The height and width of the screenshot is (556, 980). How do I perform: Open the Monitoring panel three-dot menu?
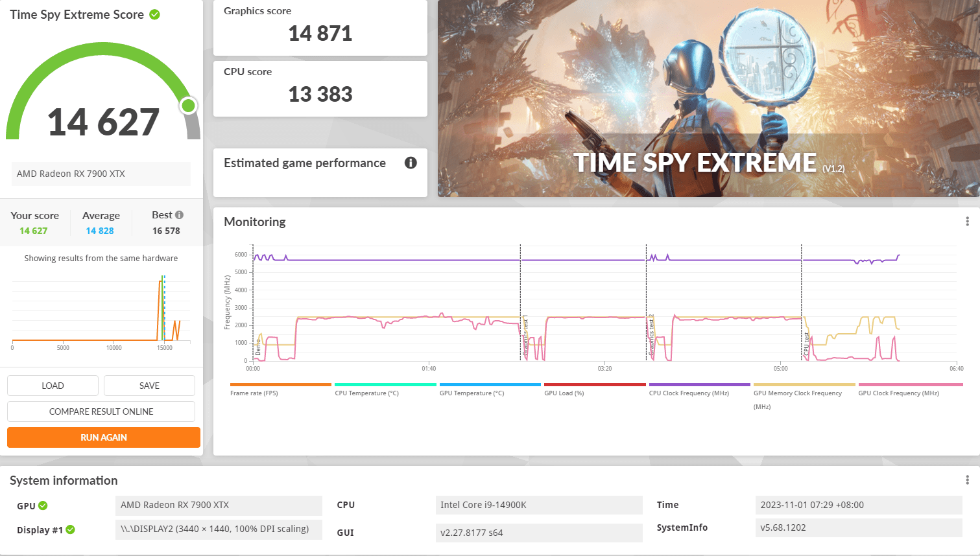pos(967,222)
